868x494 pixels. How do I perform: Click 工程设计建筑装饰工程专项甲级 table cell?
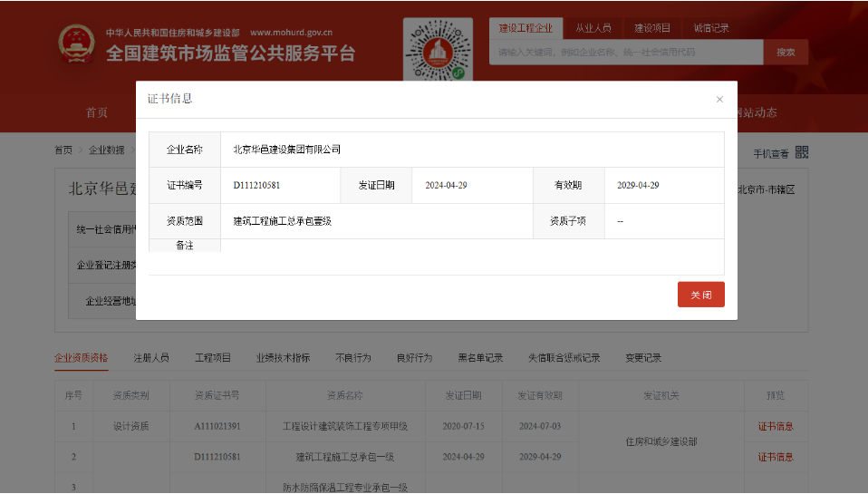click(345, 426)
